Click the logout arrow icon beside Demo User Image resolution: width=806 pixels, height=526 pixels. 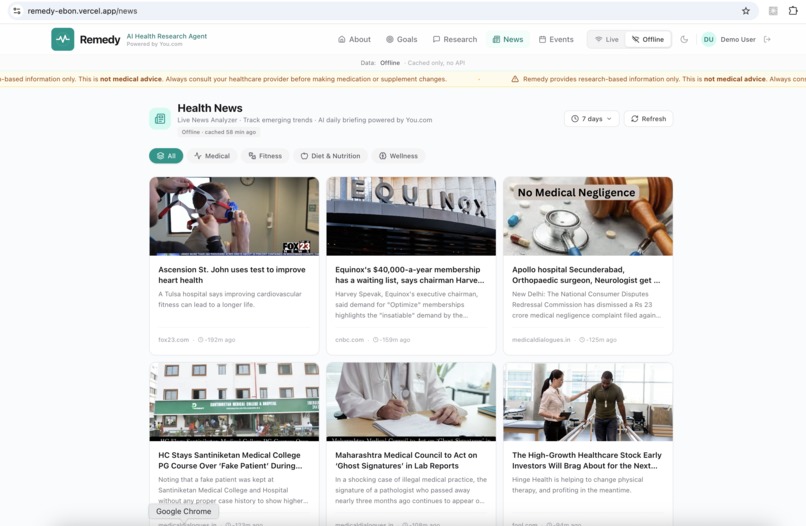pos(767,39)
